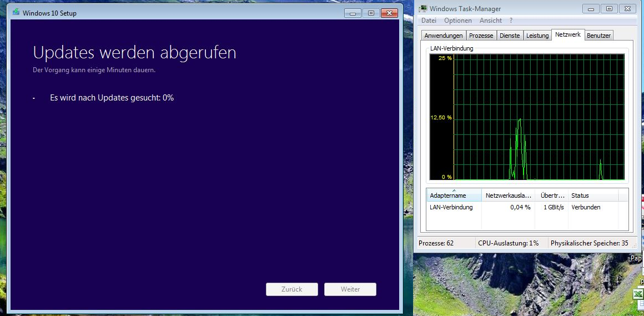
Task: Click the Windows 10 Setup title bar icon
Action: coord(16,12)
